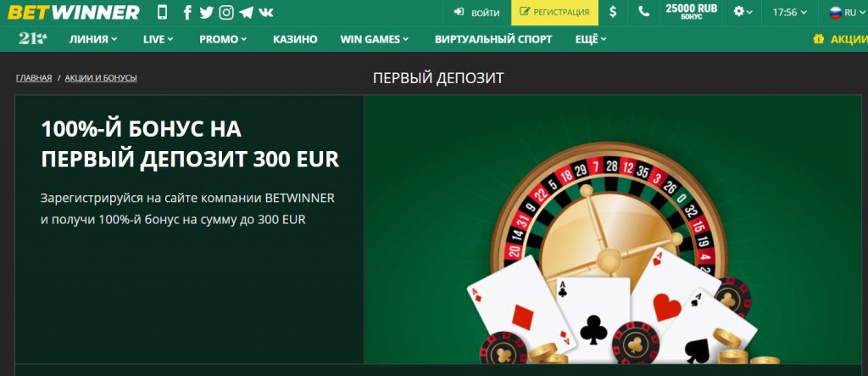Follow the ГЛАВНАЯ breadcrumb link
This screenshot has width=868, height=376.
tap(34, 78)
